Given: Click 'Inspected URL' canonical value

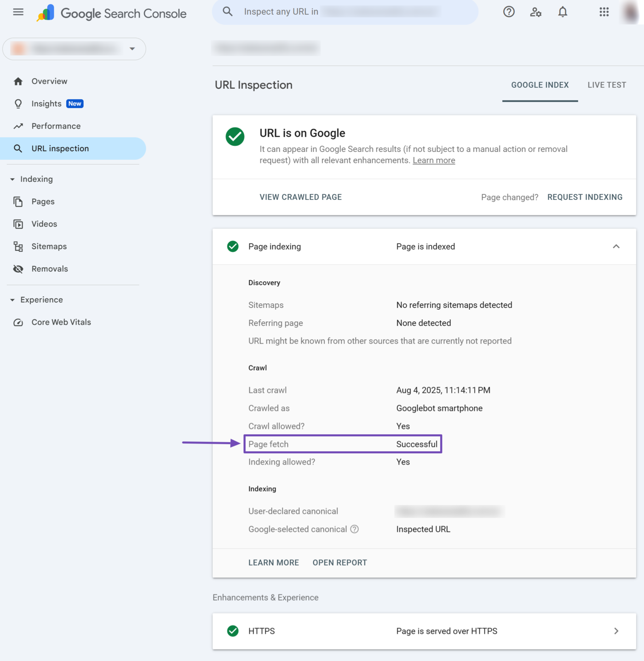Looking at the screenshot, I should (x=423, y=529).
